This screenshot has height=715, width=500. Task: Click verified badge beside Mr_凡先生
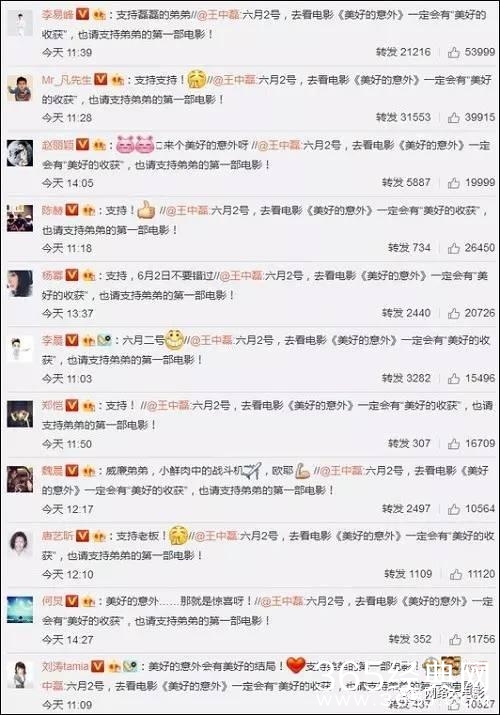(100, 79)
